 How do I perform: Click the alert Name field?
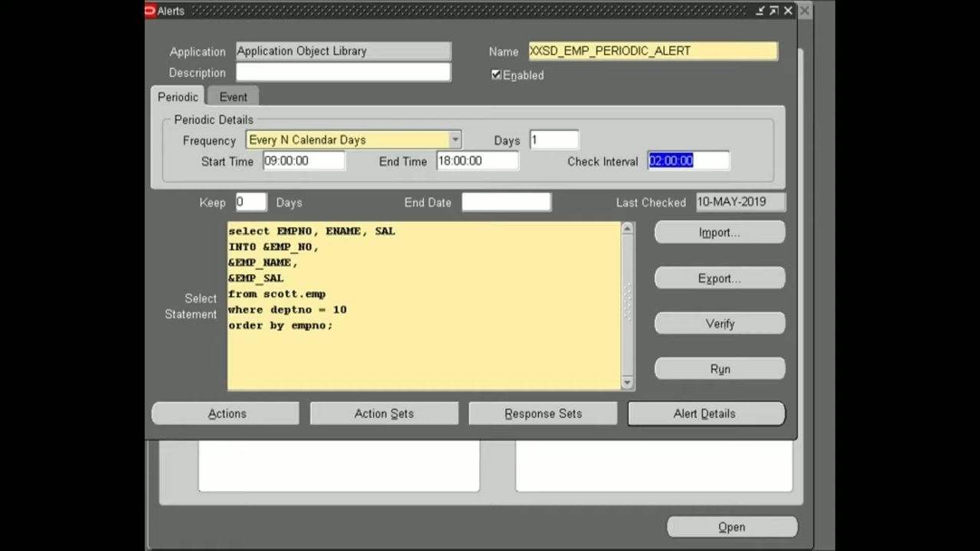pyautogui.click(x=652, y=51)
